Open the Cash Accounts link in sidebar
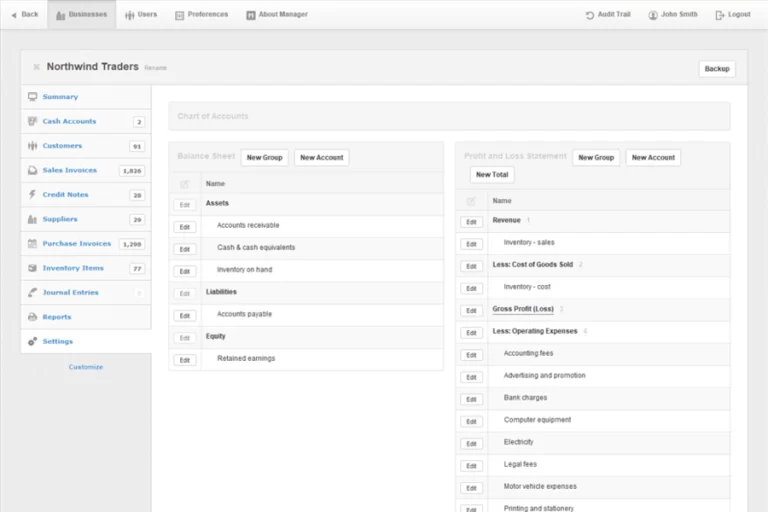Screen dimensions: 768x512 click(69, 121)
